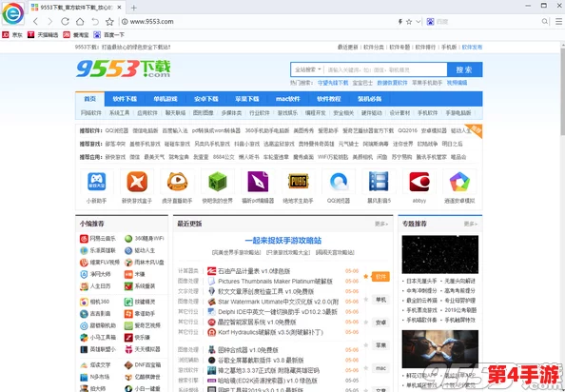Open the 单机游戏 navigation tab
Image resolution: width=565 pixels, height=392 pixels.
pyautogui.click(x=166, y=99)
